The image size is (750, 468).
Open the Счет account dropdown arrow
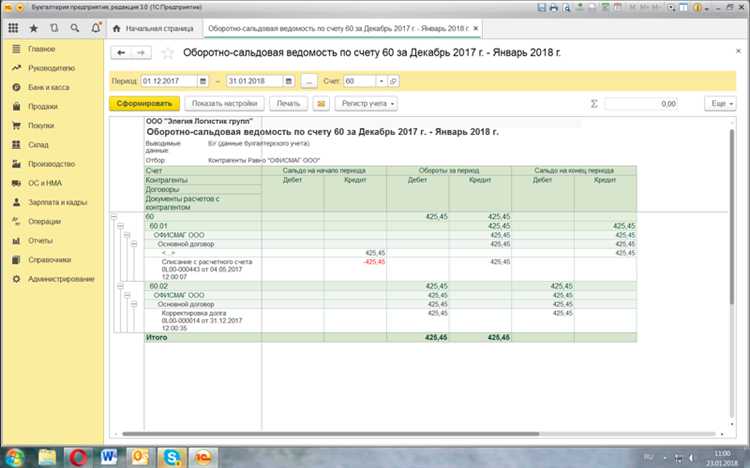[382, 81]
